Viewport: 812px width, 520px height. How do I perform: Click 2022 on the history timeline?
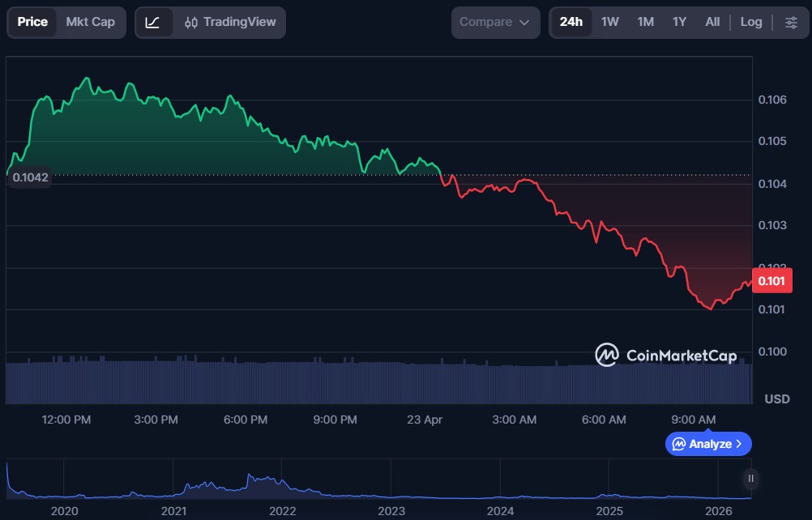point(282,511)
